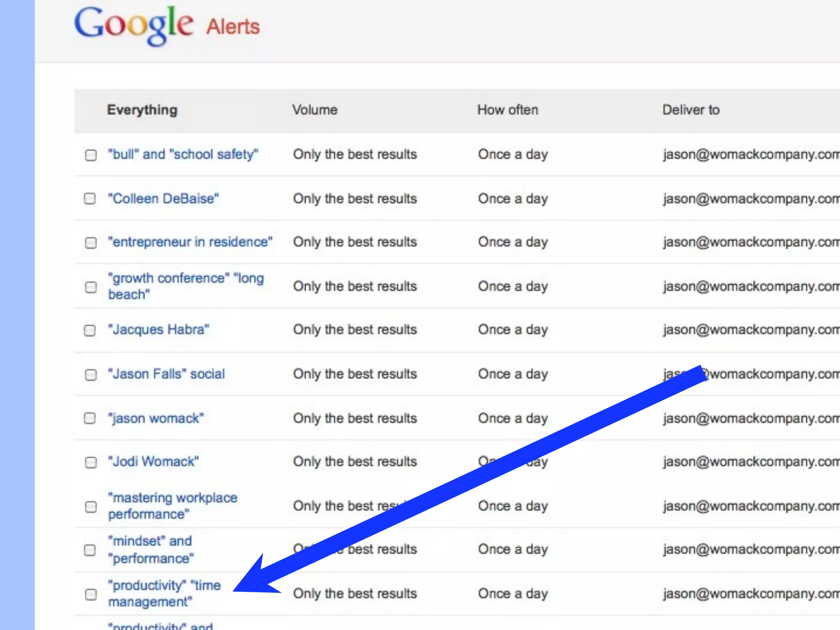Tick the "Colleen DeBaise" alert checkbox
This screenshot has height=630, width=840.
pos(90,199)
